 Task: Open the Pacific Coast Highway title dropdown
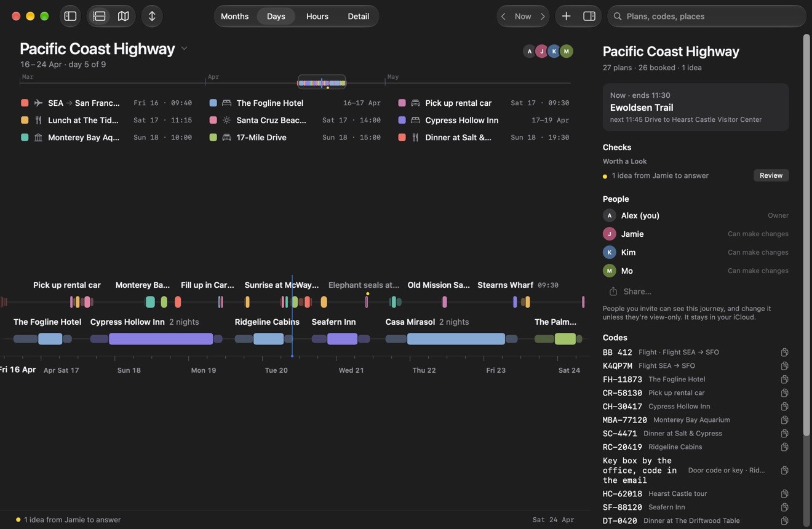(184, 49)
